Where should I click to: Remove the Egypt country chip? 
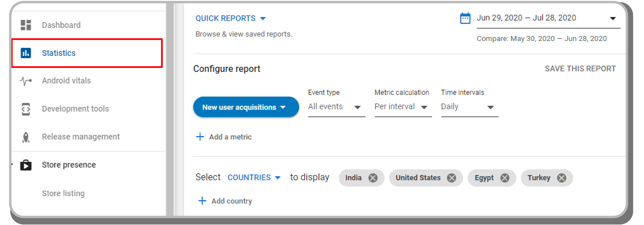(x=505, y=178)
